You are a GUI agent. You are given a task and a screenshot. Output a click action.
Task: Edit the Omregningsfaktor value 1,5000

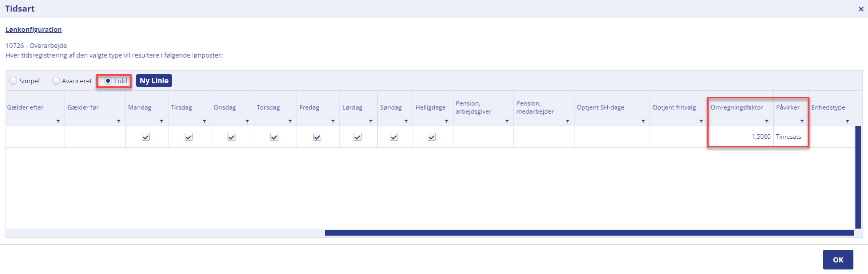tap(740, 137)
